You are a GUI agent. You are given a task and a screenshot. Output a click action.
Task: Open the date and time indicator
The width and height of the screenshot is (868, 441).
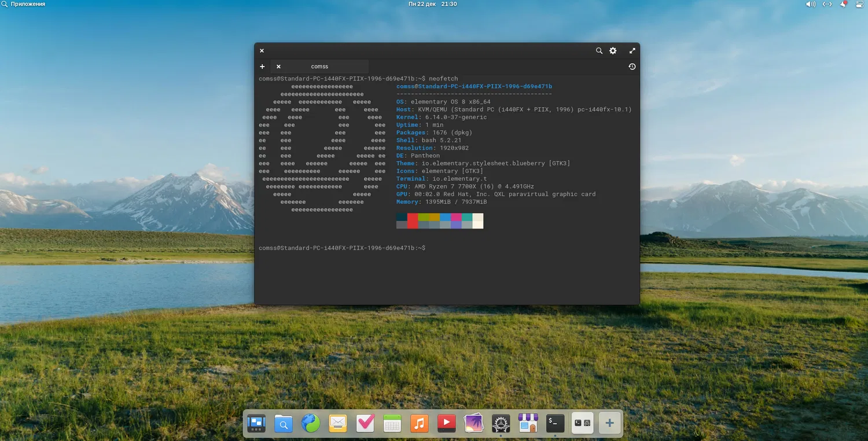click(x=433, y=4)
